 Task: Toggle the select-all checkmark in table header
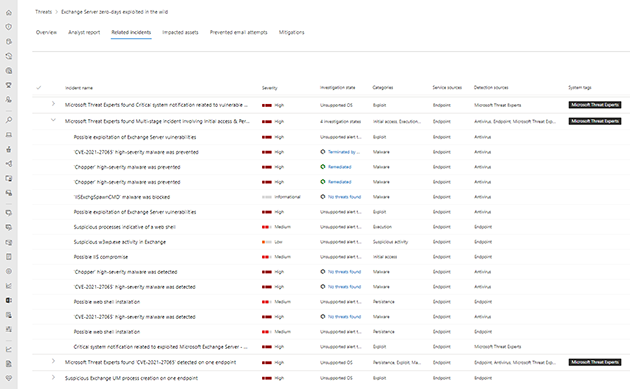(39, 88)
